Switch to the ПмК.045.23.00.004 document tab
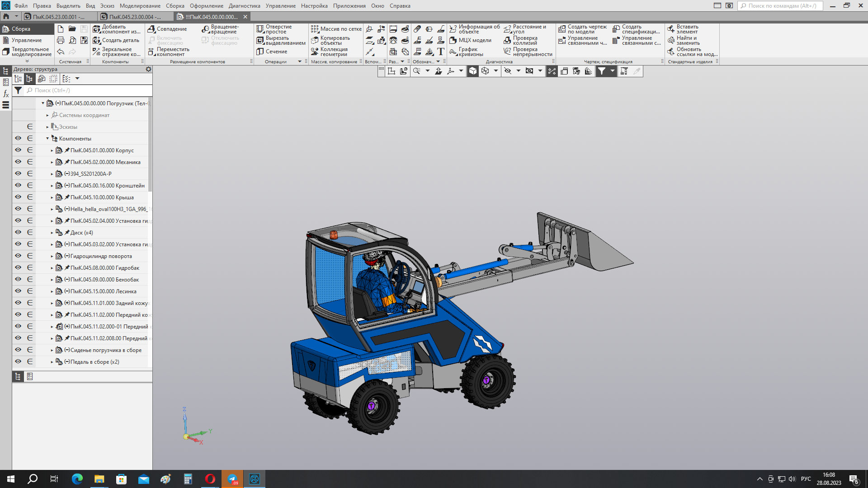 click(135, 17)
